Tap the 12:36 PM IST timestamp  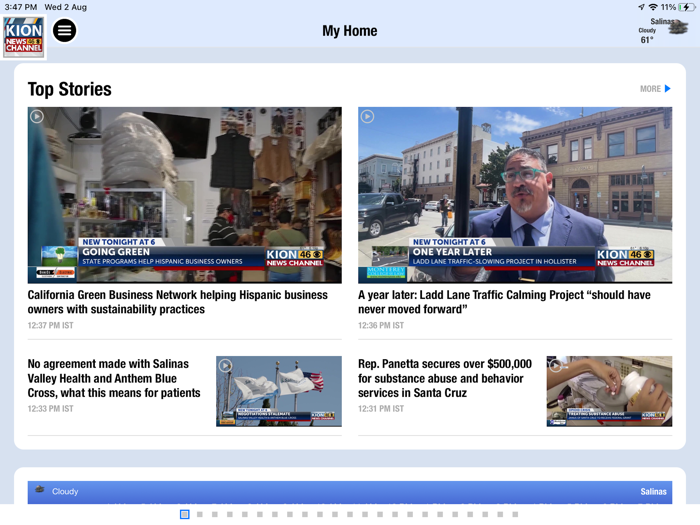[381, 325]
